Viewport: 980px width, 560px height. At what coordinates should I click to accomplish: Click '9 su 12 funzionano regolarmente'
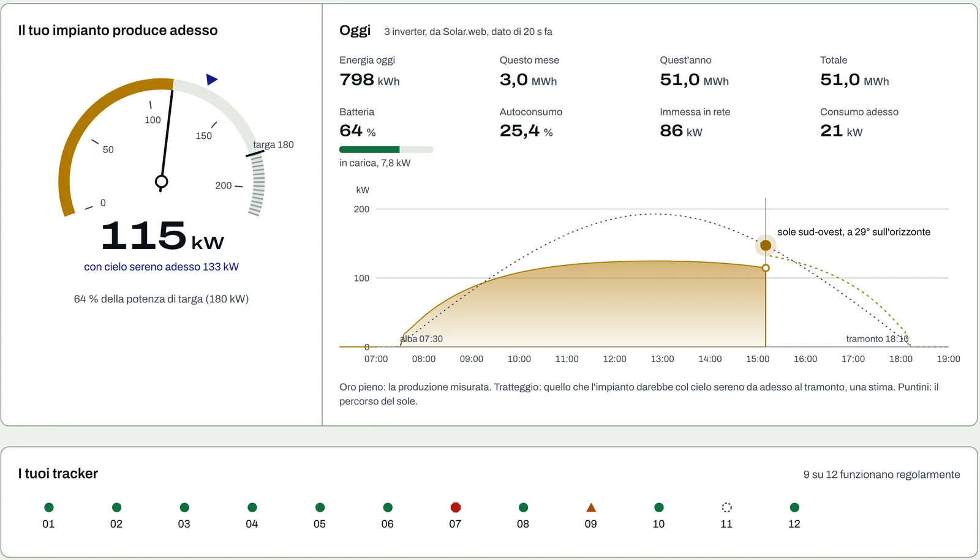881,475
